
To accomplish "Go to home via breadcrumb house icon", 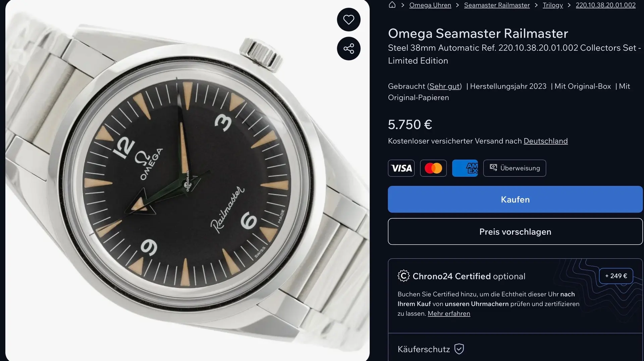I will [392, 5].
